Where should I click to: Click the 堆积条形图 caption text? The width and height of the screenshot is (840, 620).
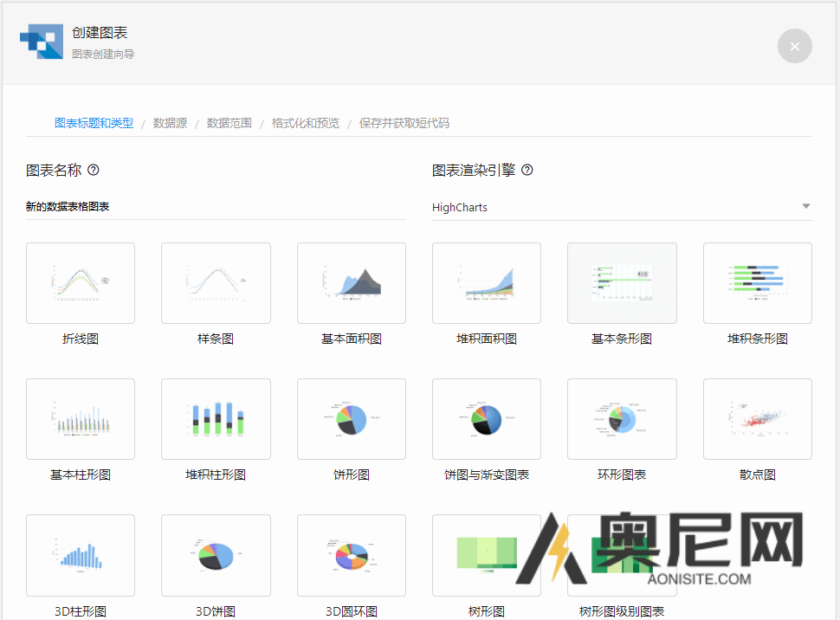click(758, 339)
